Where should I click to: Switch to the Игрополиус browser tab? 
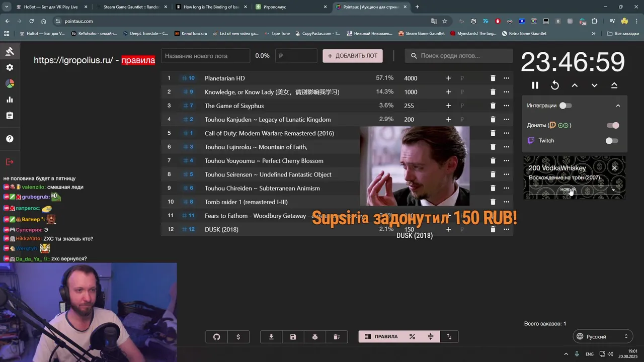point(291,7)
